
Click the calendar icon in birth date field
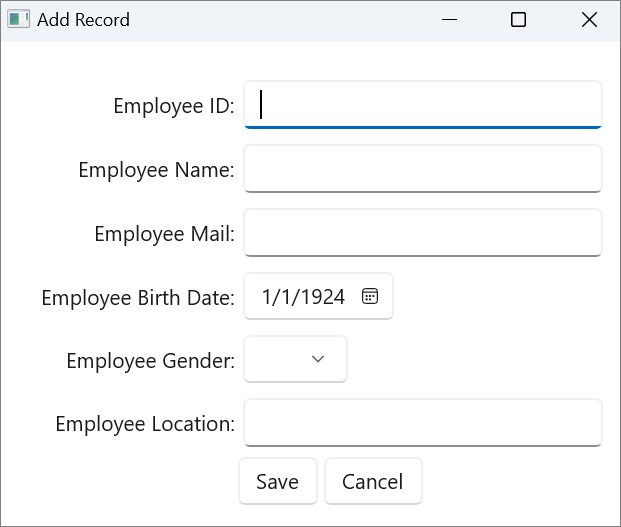click(370, 296)
